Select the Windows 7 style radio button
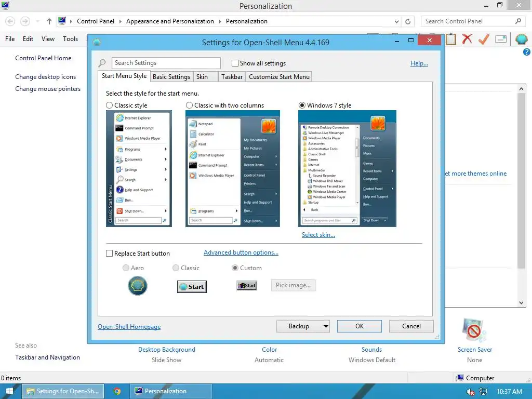 pyautogui.click(x=302, y=105)
